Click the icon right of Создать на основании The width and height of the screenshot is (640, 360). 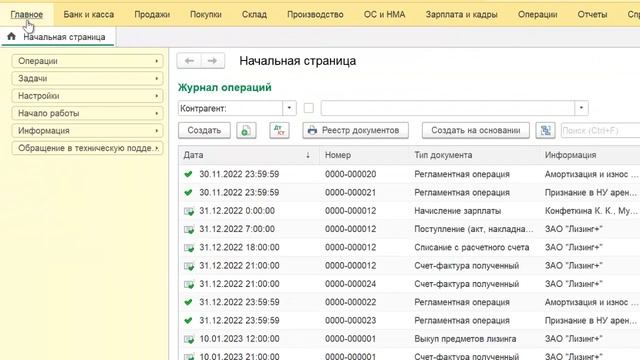point(545,131)
